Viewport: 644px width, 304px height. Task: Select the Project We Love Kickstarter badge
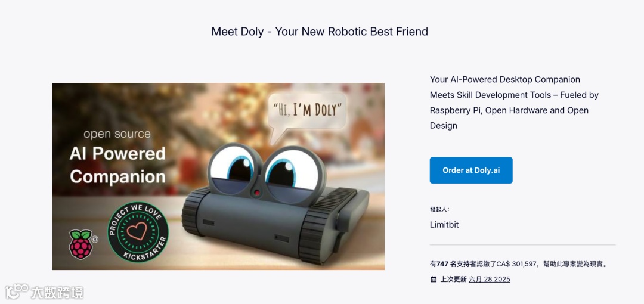tap(138, 232)
